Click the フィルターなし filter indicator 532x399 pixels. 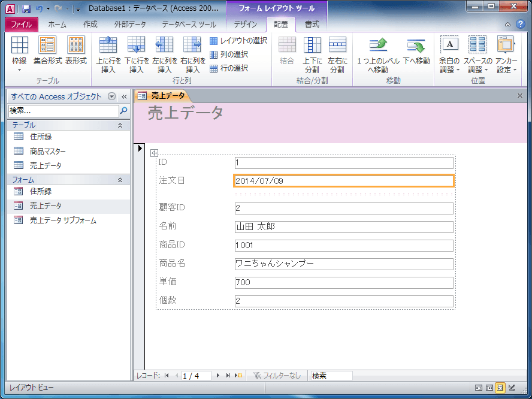(x=277, y=375)
